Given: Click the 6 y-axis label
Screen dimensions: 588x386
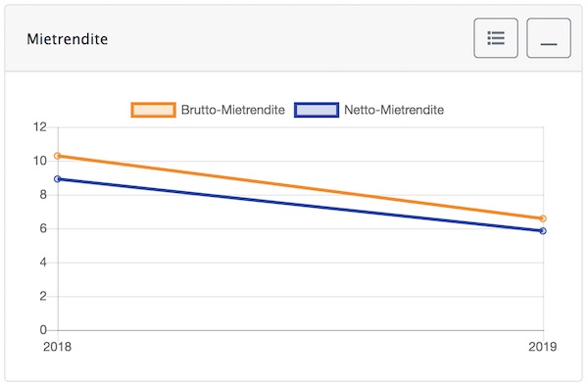Looking at the screenshot, I should coord(43,228).
